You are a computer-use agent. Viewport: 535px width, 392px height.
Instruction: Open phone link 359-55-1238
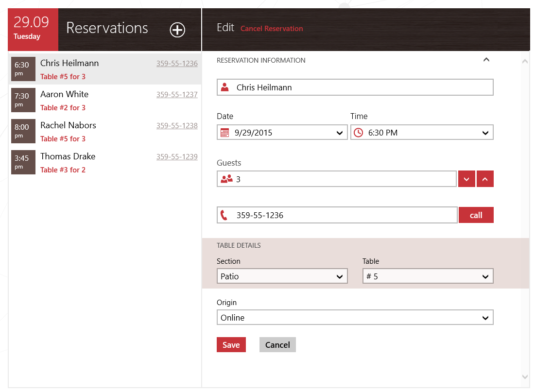point(177,125)
